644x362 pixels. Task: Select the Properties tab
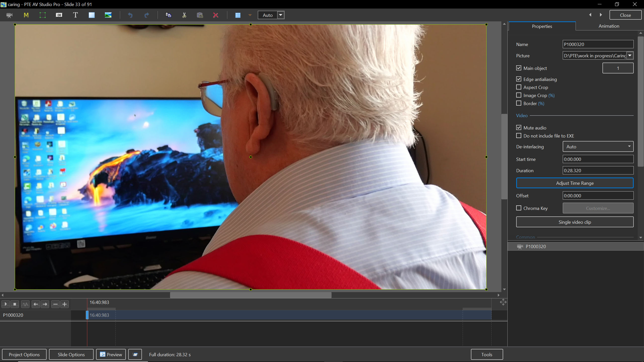coord(542,26)
